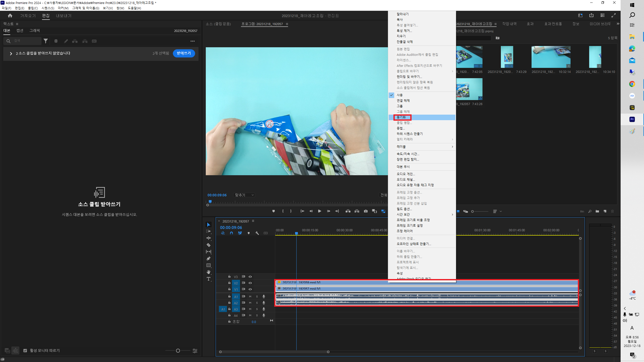This screenshot has height=362, width=644.
Task: Toggle V2 track eye visibility
Action: pyautogui.click(x=250, y=283)
